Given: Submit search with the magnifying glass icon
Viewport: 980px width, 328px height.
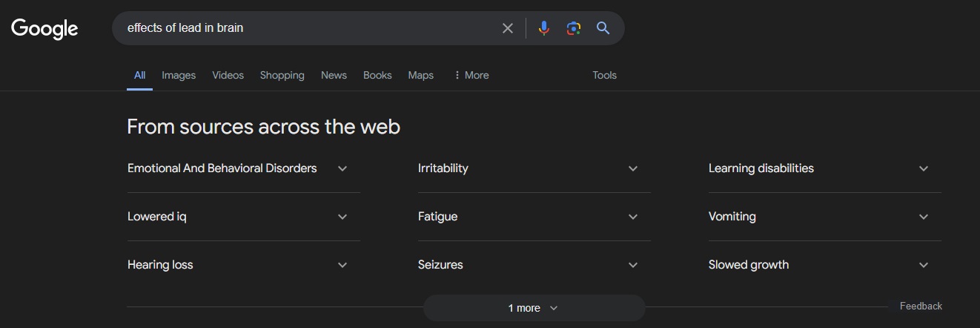Looking at the screenshot, I should pos(603,28).
